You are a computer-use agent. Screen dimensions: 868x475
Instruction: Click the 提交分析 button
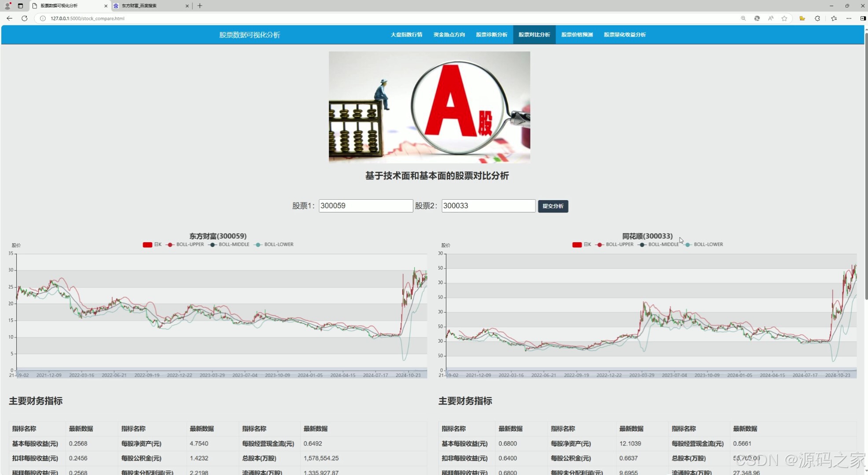click(x=553, y=206)
